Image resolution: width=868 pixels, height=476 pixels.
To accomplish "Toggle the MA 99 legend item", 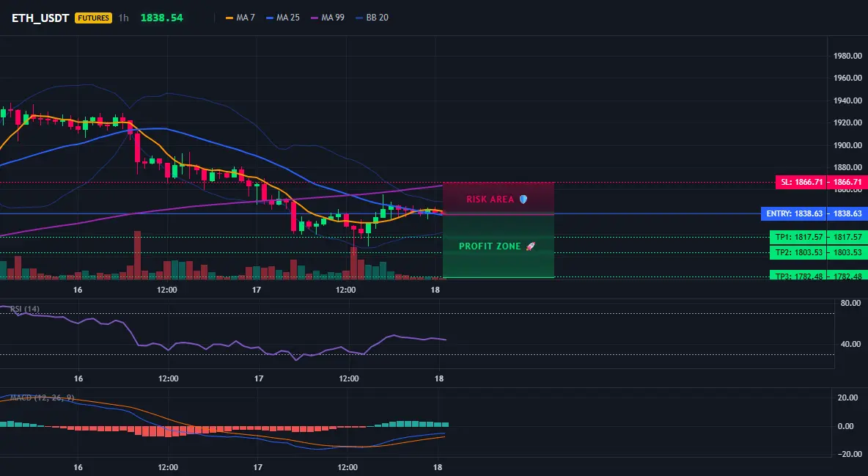I will [x=328, y=18].
